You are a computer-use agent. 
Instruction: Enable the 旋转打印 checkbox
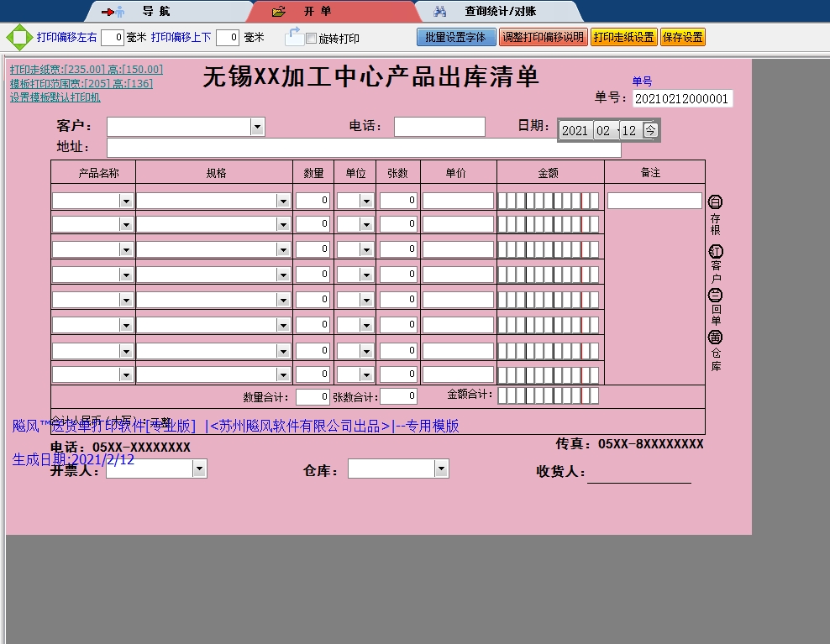pyautogui.click(x=312, y=39)
